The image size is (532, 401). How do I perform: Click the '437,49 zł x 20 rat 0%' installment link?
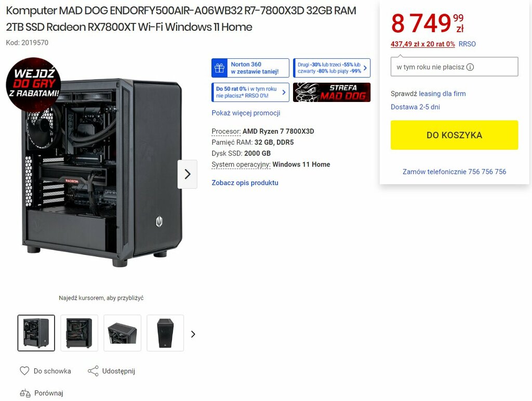[x=422, y=44]
